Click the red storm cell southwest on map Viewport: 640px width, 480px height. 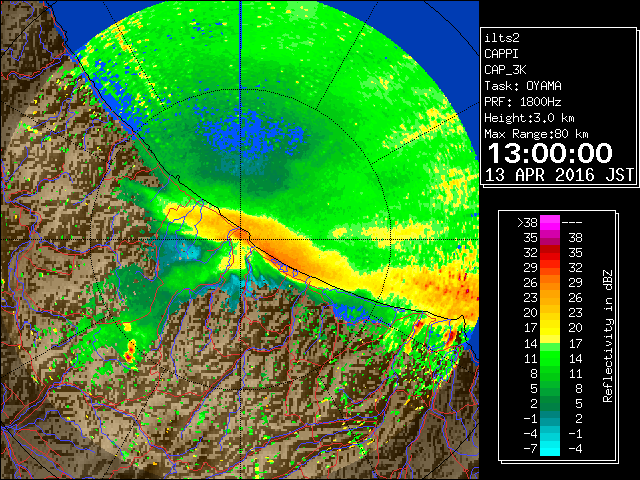(130, 353)
